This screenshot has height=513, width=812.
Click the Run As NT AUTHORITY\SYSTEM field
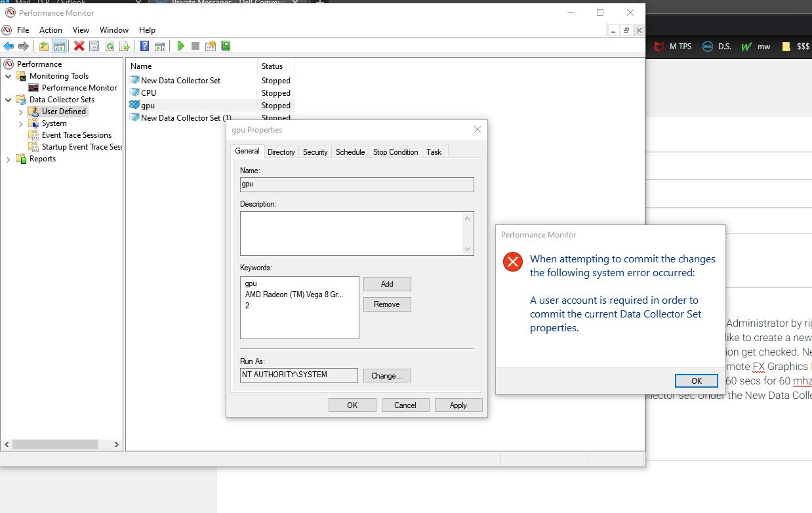299,375
